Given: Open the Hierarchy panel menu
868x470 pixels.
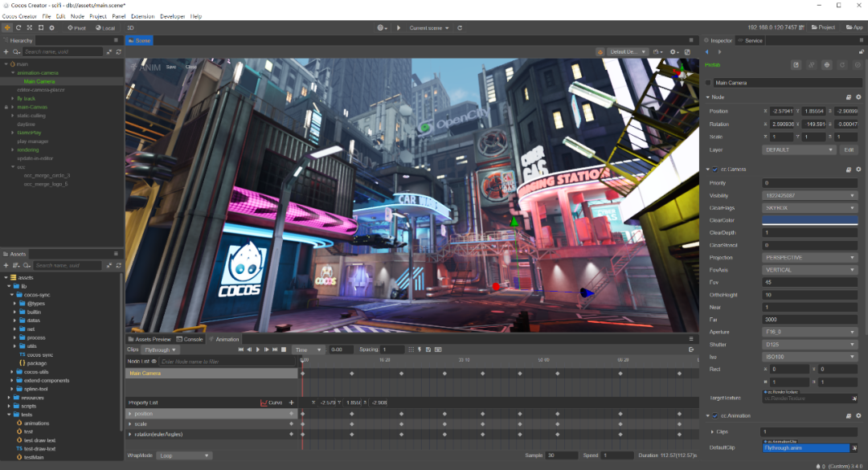Looking at the screenshot, I should tap(116, 40).
